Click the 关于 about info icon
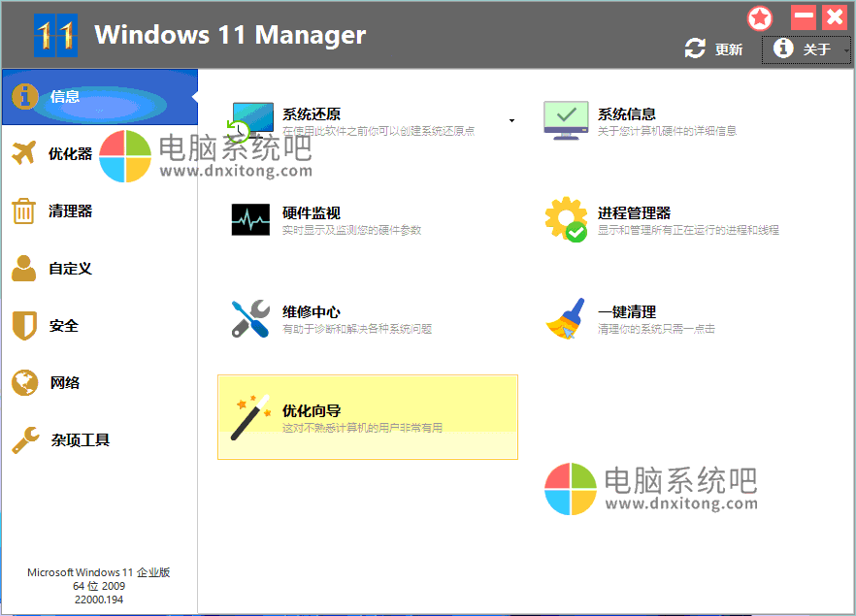856x616 pixels. click(x=783, y=48)
